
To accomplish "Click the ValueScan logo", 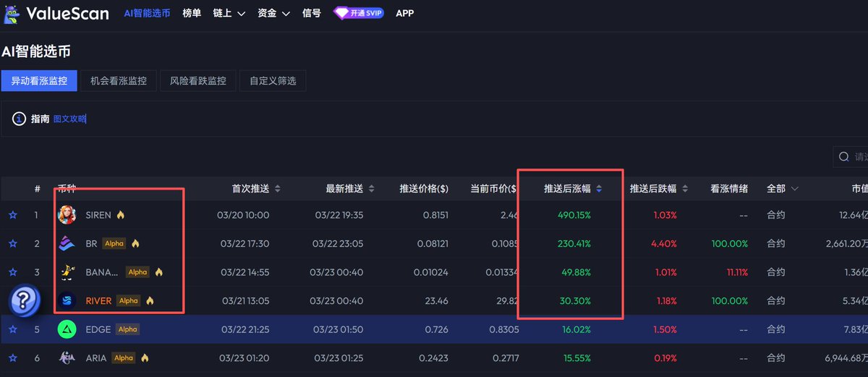I will coord(56,13).
